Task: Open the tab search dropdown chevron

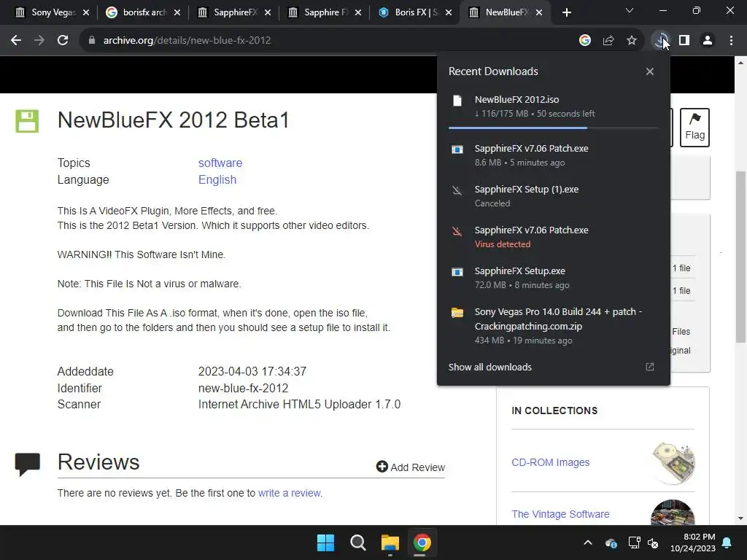Action: [x=630, y=10]
